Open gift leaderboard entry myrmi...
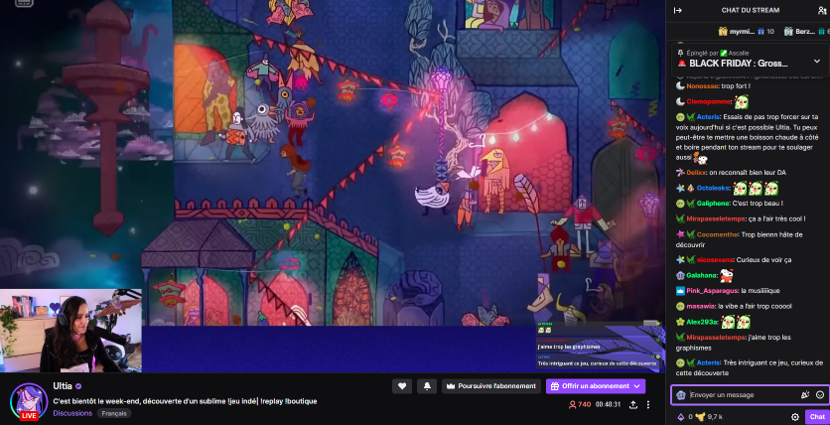 [x=746, y=32]
